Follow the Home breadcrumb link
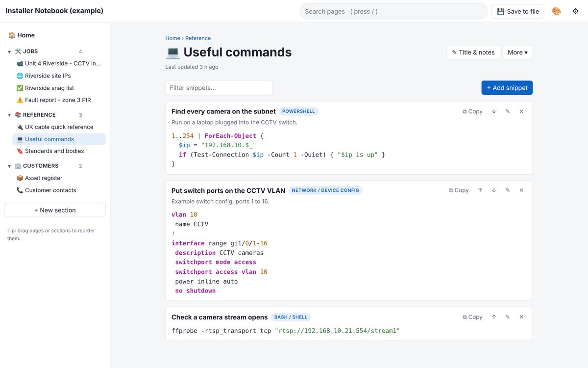 click(x=172, y=38)
